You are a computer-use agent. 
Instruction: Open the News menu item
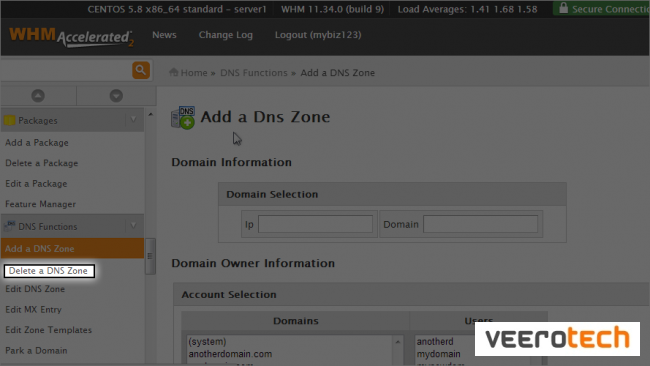164,35
